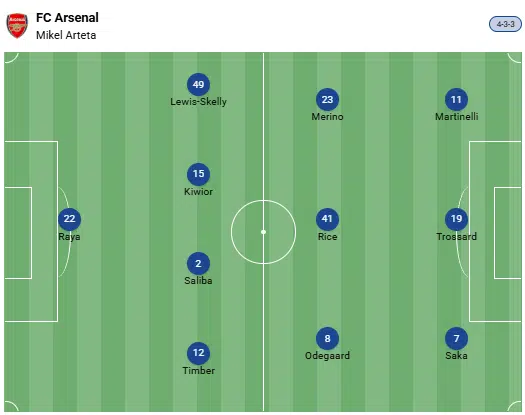Click the Odegaard name label
Image resolution: width=525 pixels, height=415 pixels.
(327, 355)
